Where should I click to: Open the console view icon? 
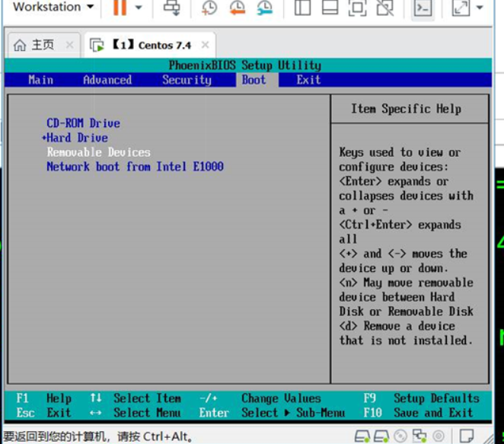(x=423, y=8)
